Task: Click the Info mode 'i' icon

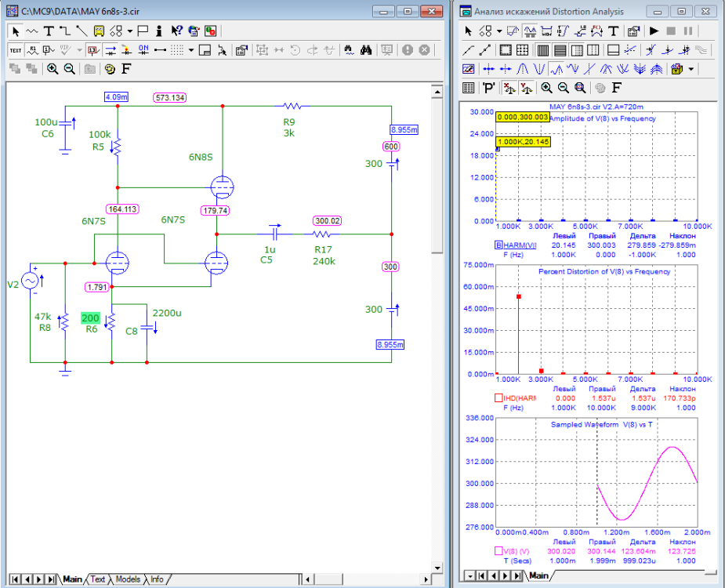Action: [x=159, y=31]
